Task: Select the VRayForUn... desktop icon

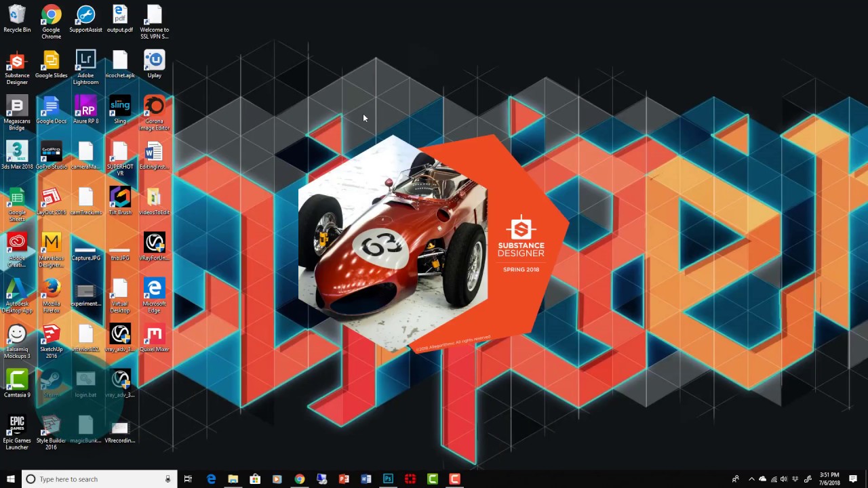Action: coord(155,247)
